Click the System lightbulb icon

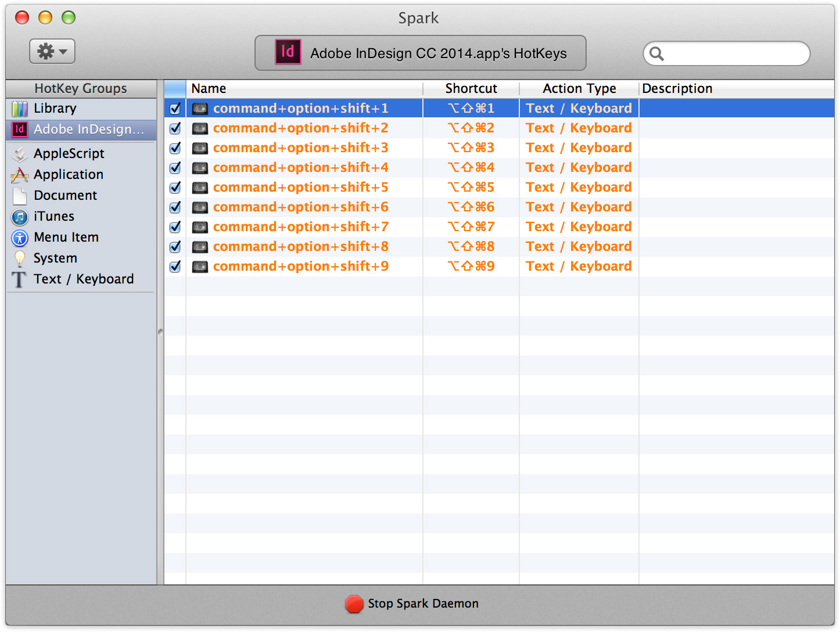tap(20, 258)
